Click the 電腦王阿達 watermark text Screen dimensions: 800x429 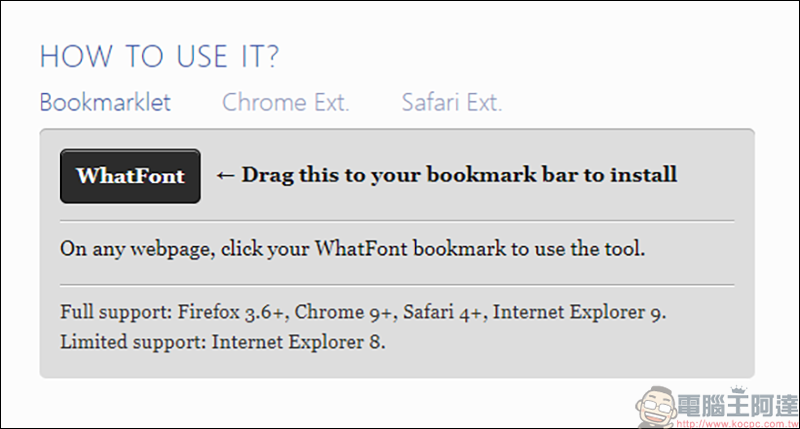(x=737, y=406)
